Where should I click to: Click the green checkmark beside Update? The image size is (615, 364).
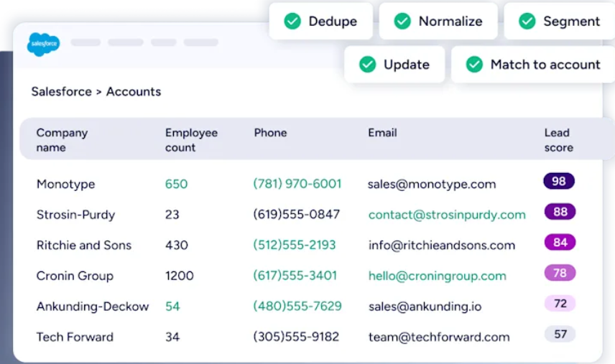pyautogui.click(x=368, y=65)
